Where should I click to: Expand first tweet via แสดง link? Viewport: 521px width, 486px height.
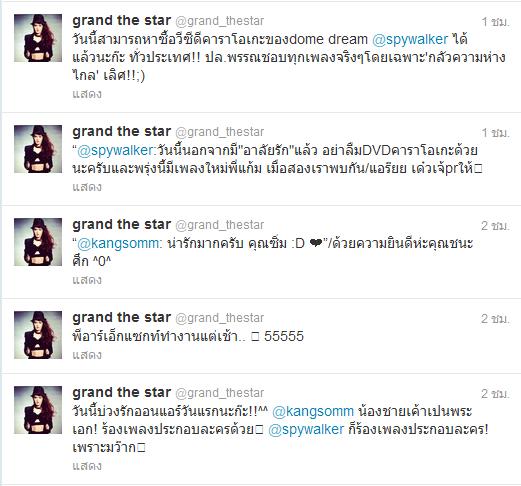87,94
